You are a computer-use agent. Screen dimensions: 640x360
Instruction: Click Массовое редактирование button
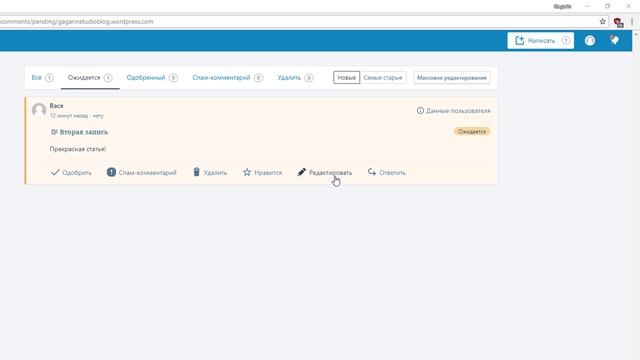pos(452,78)
